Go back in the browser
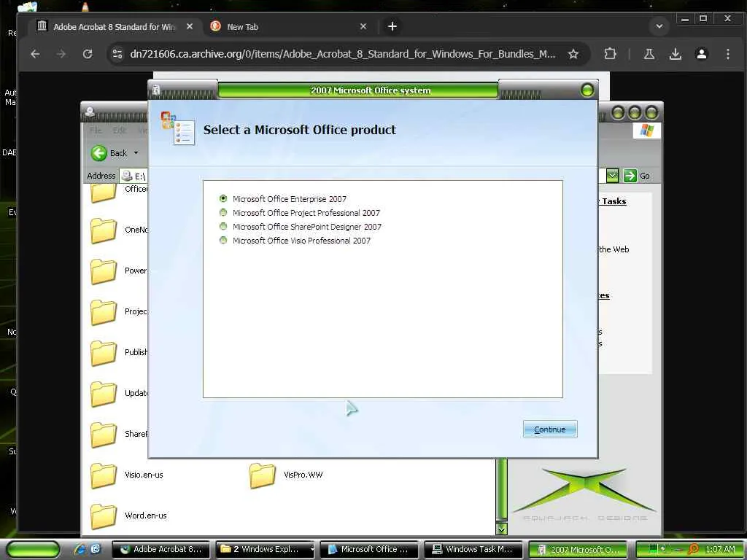Image resolution: width=747 pixels, height=560 pixels. pos(35,54)
